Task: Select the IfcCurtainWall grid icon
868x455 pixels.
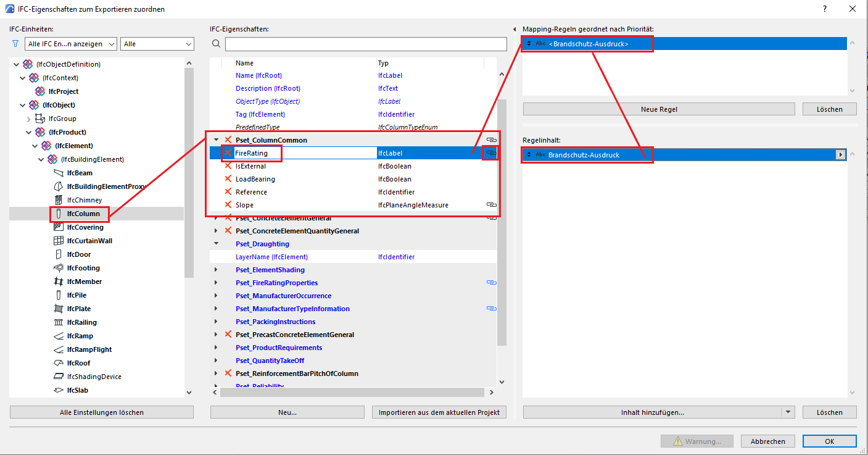Action: [x=59, y=241]
